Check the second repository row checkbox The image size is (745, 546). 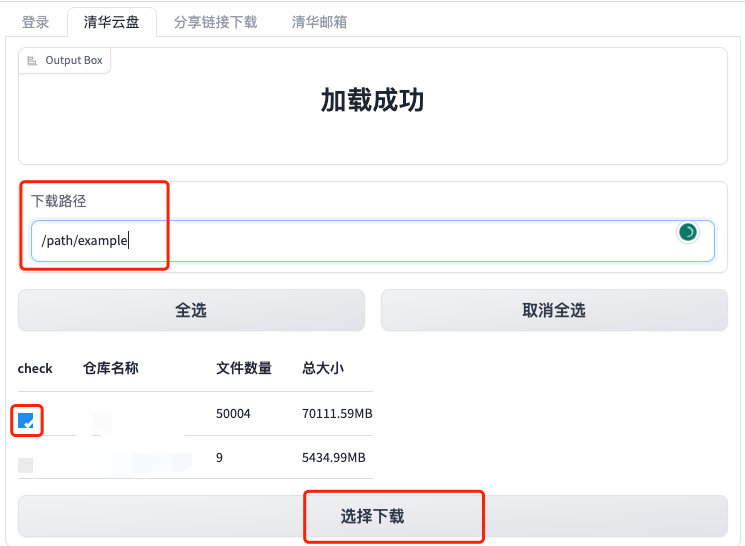click(26, 465)
